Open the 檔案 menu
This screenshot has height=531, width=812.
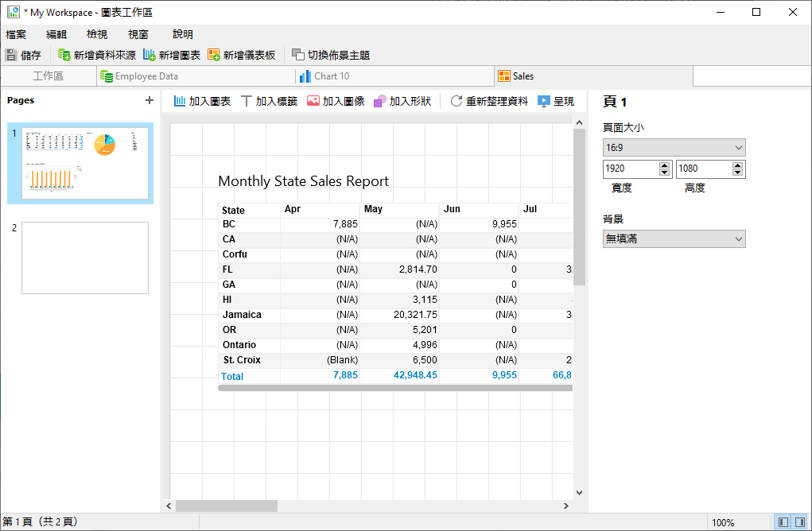coord(16,34)
